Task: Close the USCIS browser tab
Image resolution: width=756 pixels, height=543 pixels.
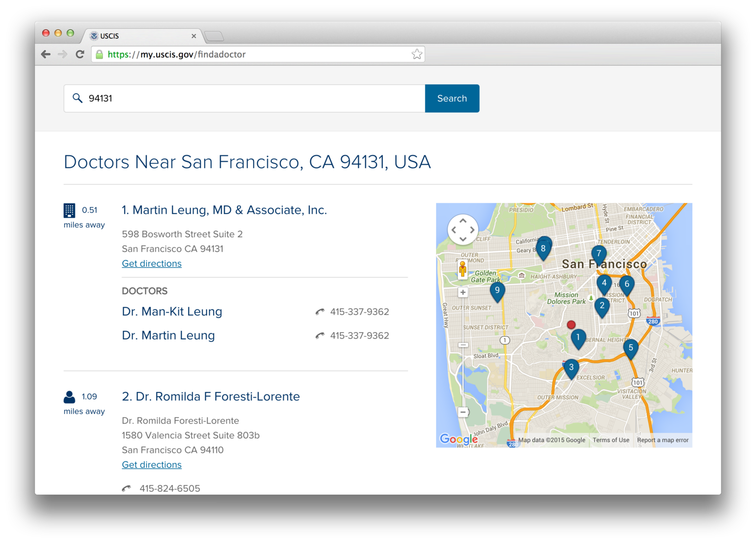Action: (194, 36)
